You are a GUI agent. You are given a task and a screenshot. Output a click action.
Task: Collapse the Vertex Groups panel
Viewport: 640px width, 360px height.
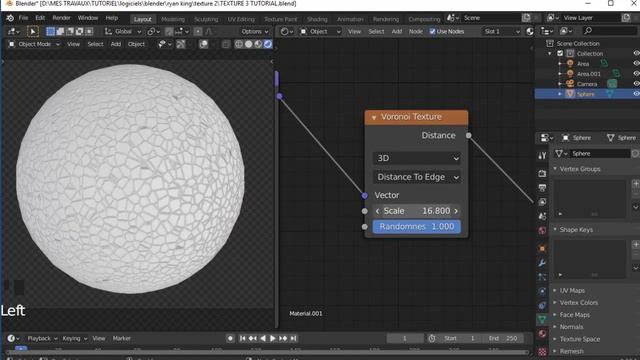555,169
